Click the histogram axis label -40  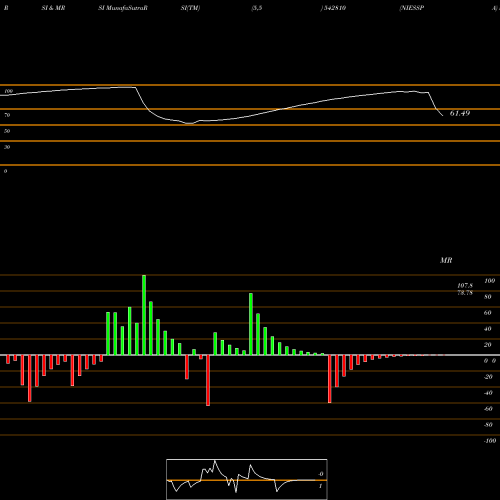[488, 393]
